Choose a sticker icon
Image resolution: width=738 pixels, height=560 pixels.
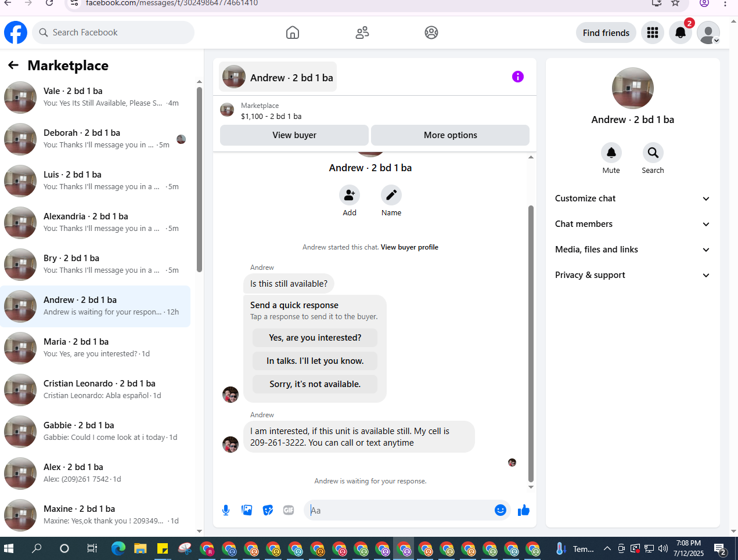coord(268,510)
